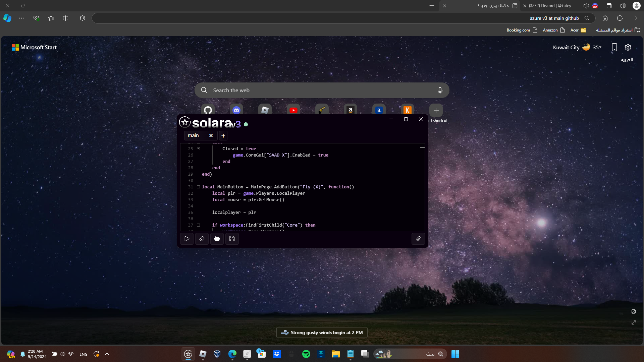Screen dimensions: 644x362
Task: Open a new browser tab
Action: [432, 6]
